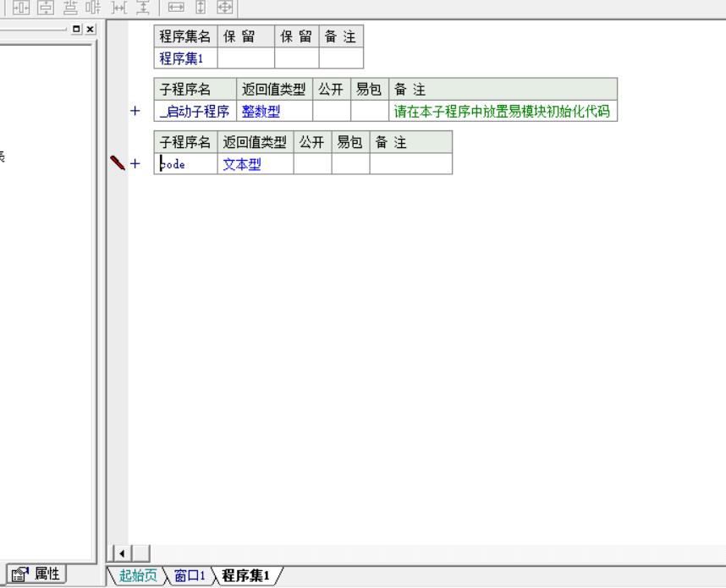Click the 易包 cell in _启动子程序 row

(370, 111)
